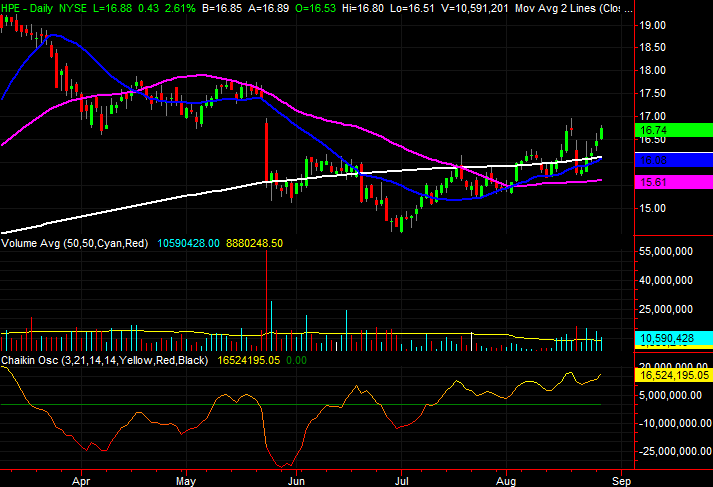
Task: Click the 5,000,000.00 oscillator axis label
Action: click(x=670, y=395)
